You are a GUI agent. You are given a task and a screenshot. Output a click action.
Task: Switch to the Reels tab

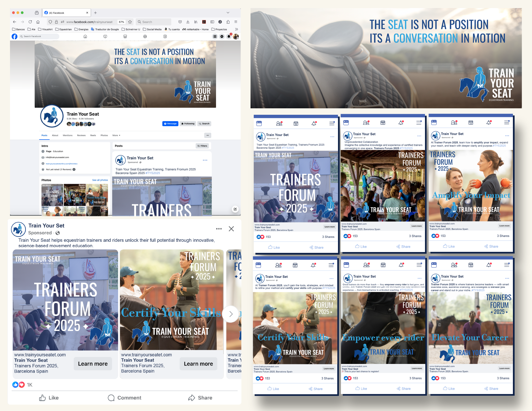click(x=93, y=135)
